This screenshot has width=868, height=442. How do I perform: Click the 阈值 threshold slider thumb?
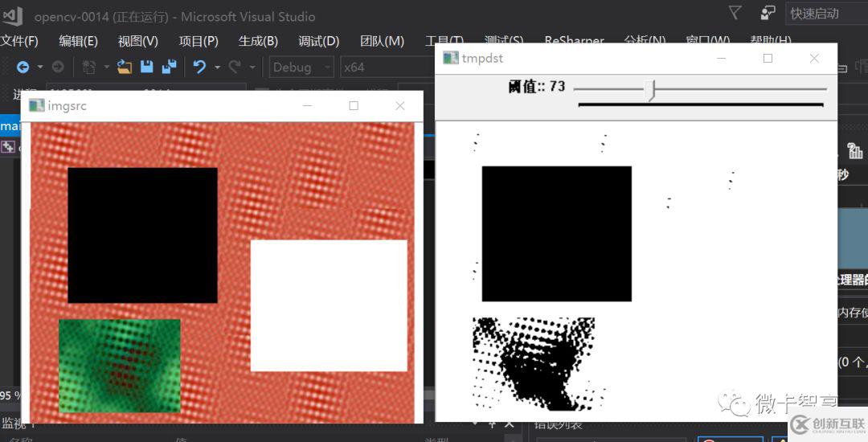tap(652, 90)
